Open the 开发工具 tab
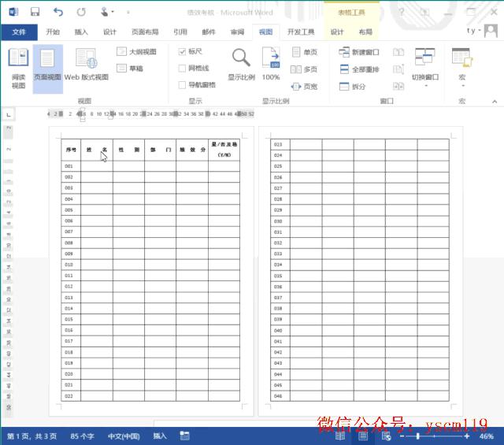Screen dimensions: 504x445 pyautogui.click(x=301, y=32)
